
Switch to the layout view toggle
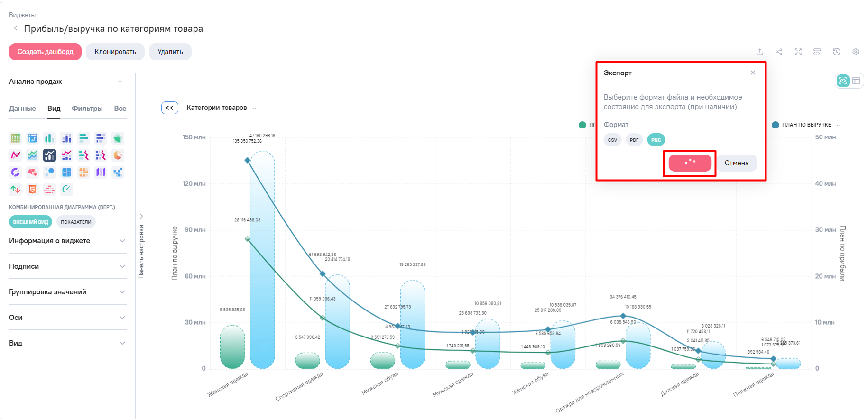click(x=856, y=81)
